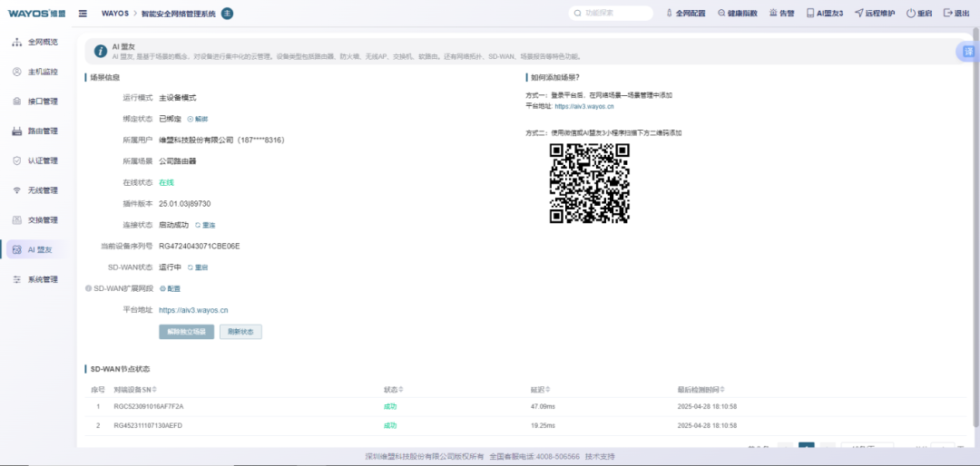The width and height of the screenshot is (980, 466).
Task: Sort table by 最后检测时间 column
Action: pos(696,390)
